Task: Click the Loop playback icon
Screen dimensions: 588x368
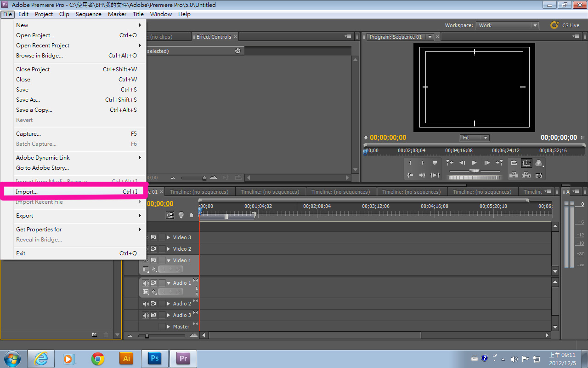Action: click(514, 163)
